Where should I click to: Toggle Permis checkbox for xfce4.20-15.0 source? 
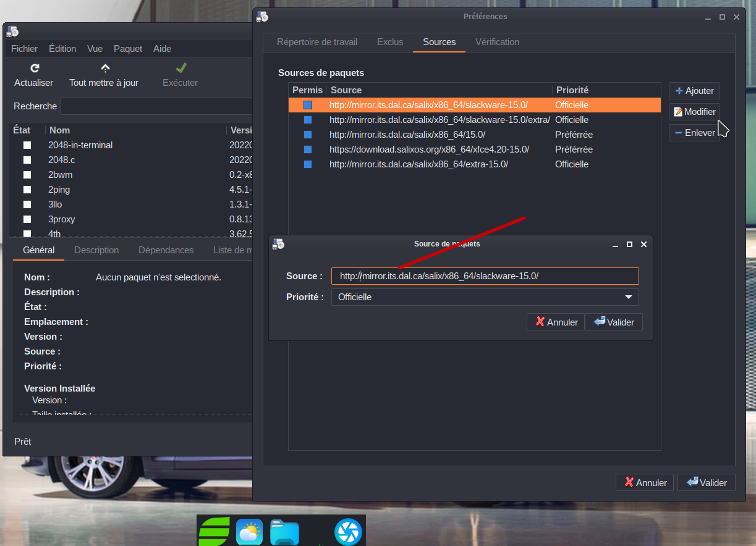(308, 149)
